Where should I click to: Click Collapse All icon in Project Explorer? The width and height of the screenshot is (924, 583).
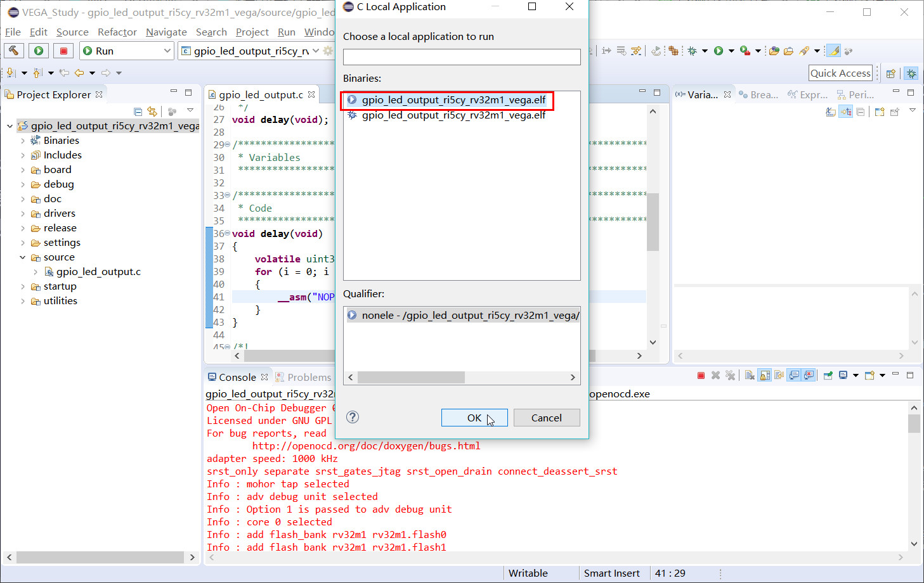tap(138, 112)
